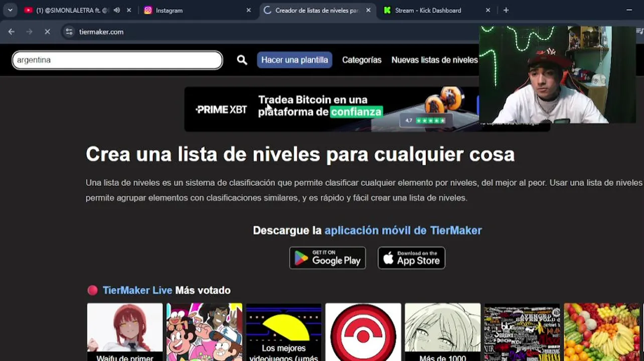The height and width of the screenshot is (361, 644).
Task: Click the browser back arrow
Action: (x=11, y=32)
